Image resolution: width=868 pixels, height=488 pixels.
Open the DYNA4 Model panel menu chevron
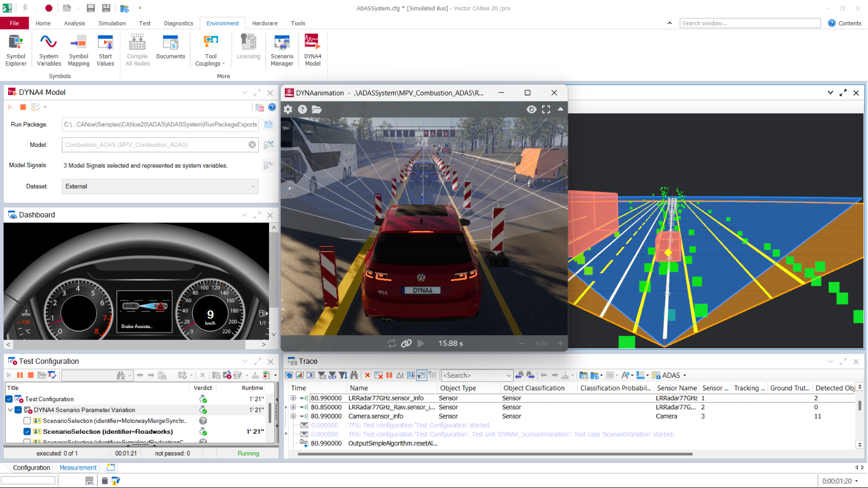tap(245, 93)
